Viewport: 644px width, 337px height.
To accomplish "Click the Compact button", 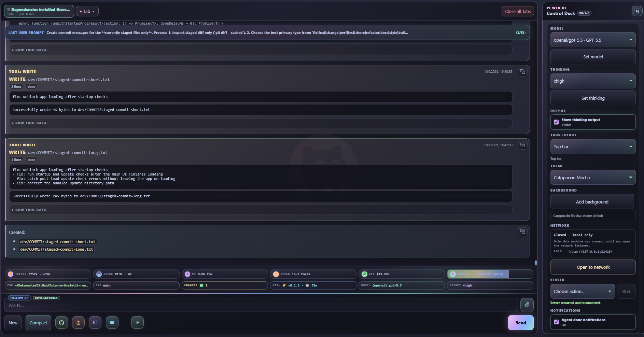I will pyautogui.click(x=38, y=323).
